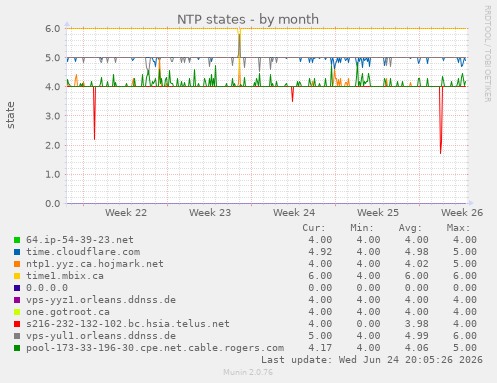Click the 4.17 Cur value for rogers.com row
The width and height of the screenshot is (497, 383).
(320, 348)
